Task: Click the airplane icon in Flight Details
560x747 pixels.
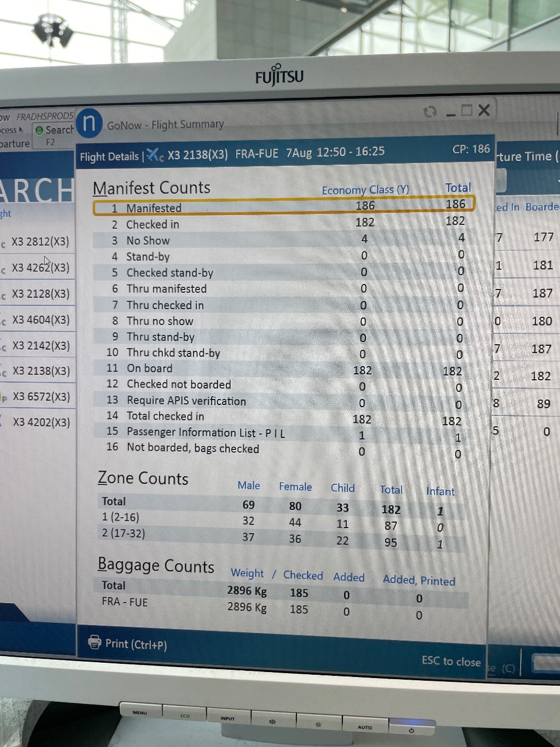Action: tap(154, 155)
